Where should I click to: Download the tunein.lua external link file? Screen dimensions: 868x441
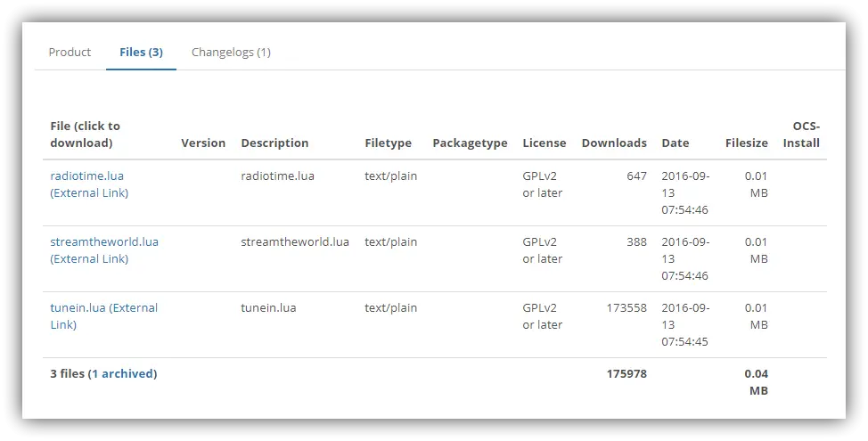click(x=103, y=316)
